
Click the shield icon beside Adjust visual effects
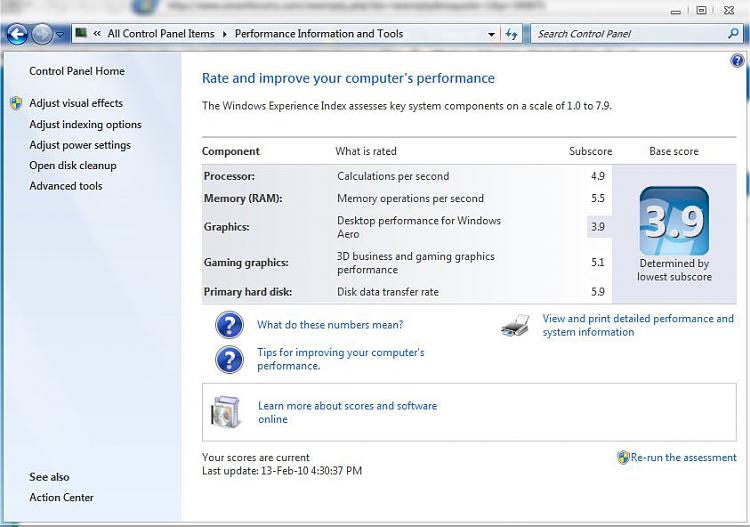coord(16,103)
